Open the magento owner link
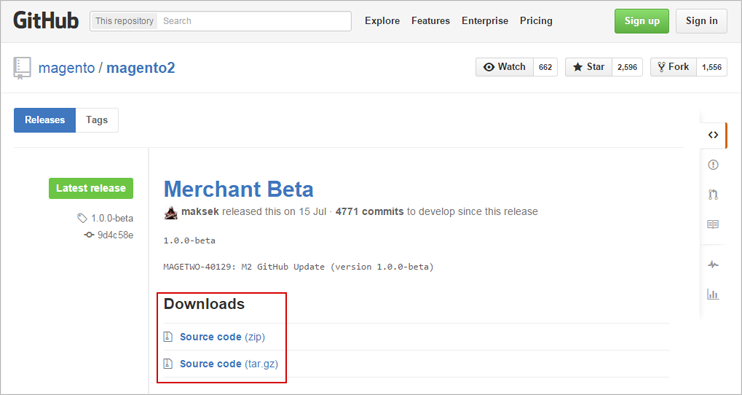Image resolution: width=742 pixels, height=395 pixels. coord(67,68)
